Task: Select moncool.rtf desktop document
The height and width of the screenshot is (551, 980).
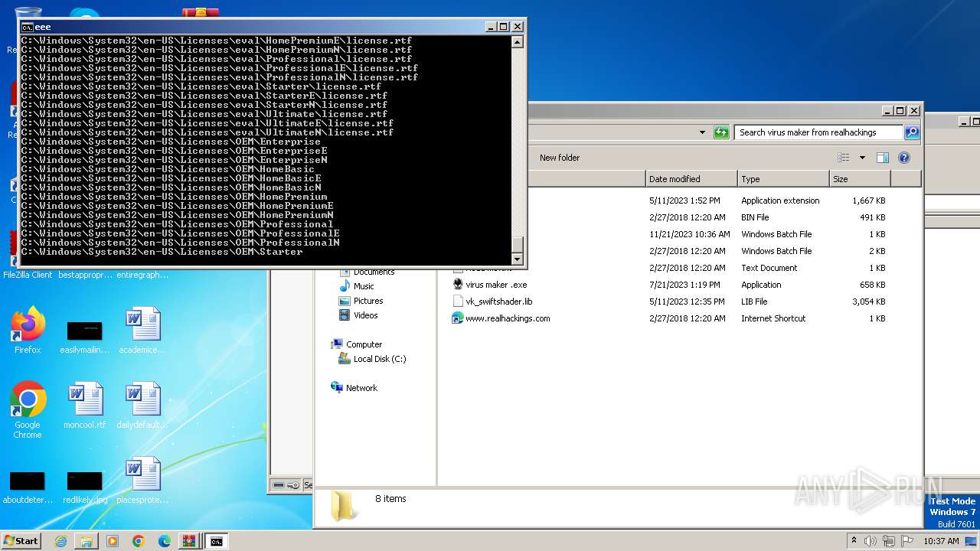Action: coord(84,406)
